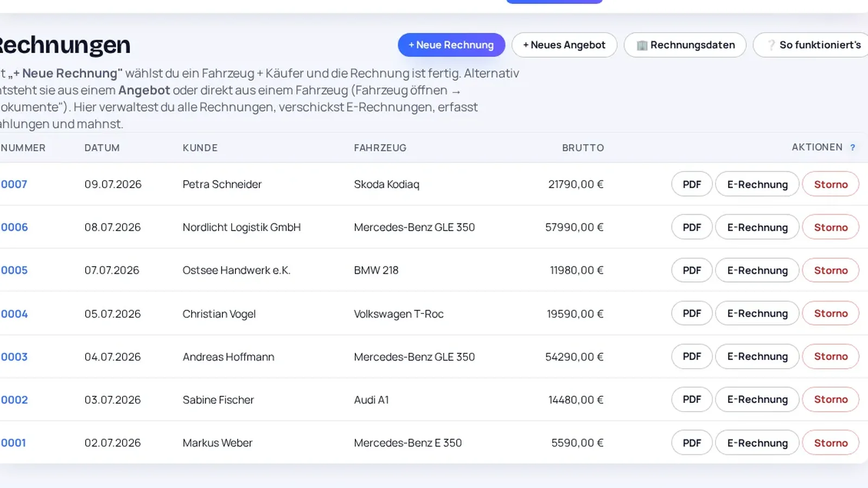The image size is (868, 488).
Task: Open invoice number 0002
Action: (x=14, y=400)
